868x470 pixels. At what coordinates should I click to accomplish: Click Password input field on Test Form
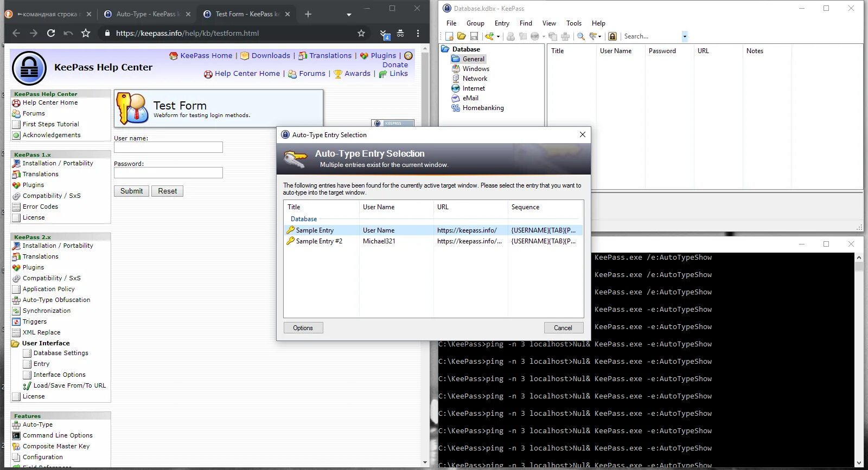click(x=168, y=173)
